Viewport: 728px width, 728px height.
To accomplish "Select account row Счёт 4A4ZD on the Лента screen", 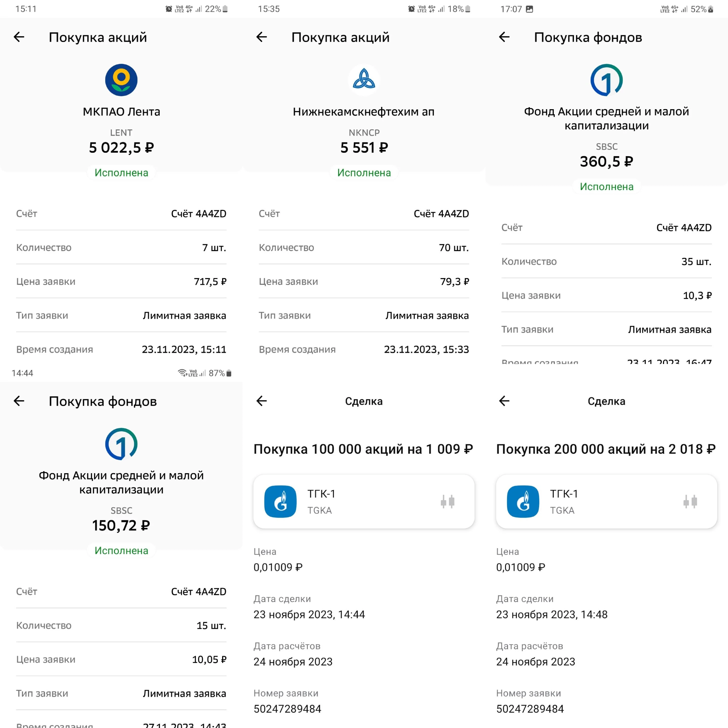I will pyautogui.click(x=121, y=214).
